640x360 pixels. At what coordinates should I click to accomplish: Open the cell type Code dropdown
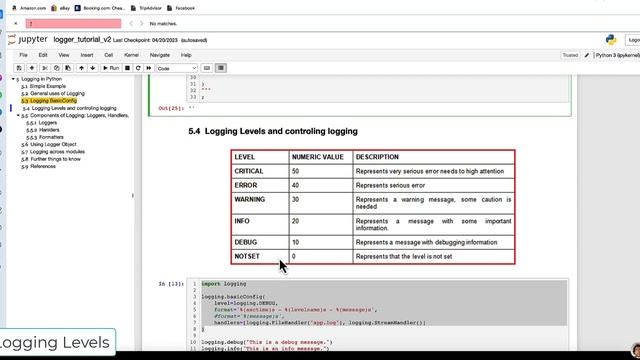[177, 68]
